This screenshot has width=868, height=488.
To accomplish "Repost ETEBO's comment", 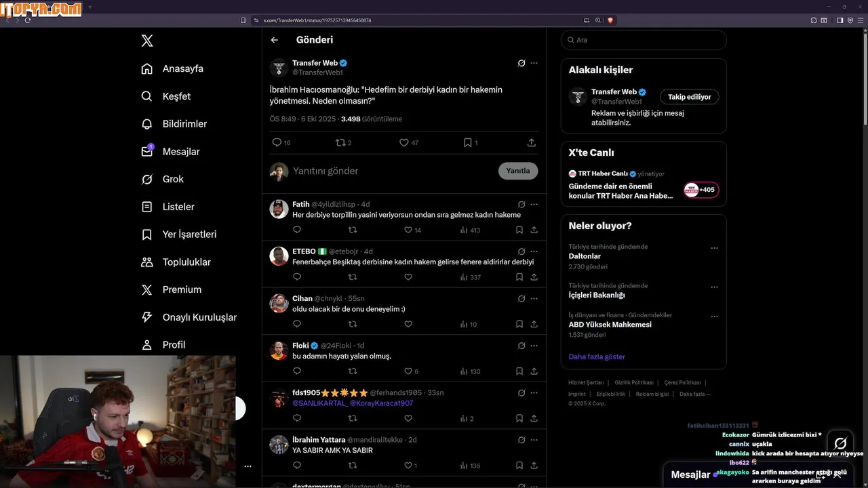I will (x=353, y=277).
